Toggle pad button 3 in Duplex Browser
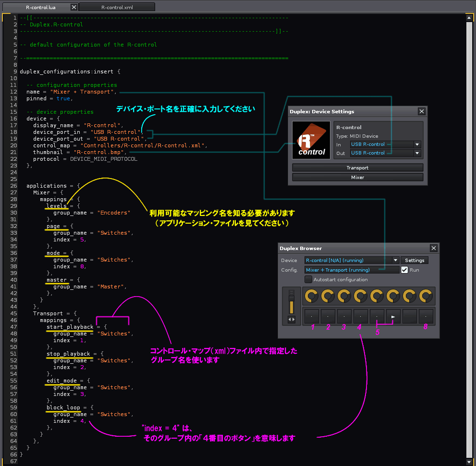The width and height of the screenshot is (476, 466). pyautogui.click(x=344, y=316)
